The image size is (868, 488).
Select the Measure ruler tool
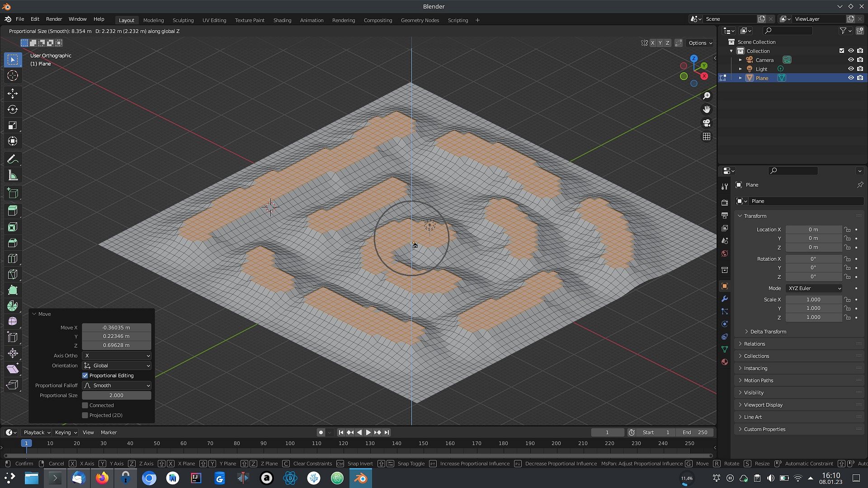13,176
